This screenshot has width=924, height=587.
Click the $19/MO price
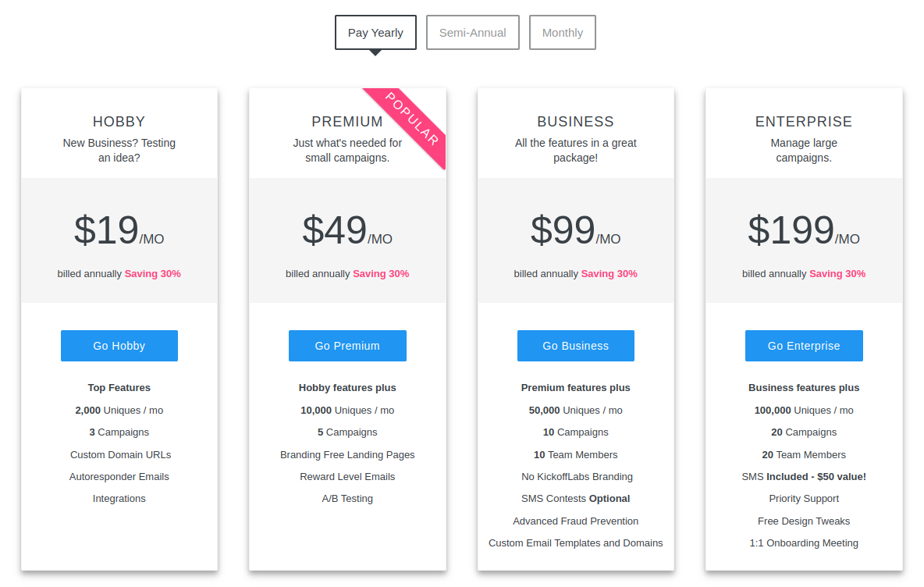pos(119,230)
